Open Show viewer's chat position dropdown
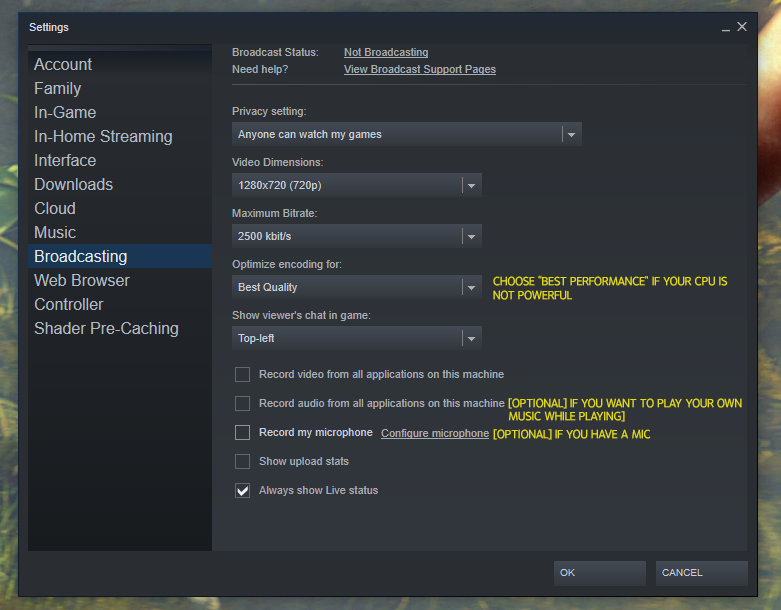Viewport: 781px width, 610px height. [357, 338]
